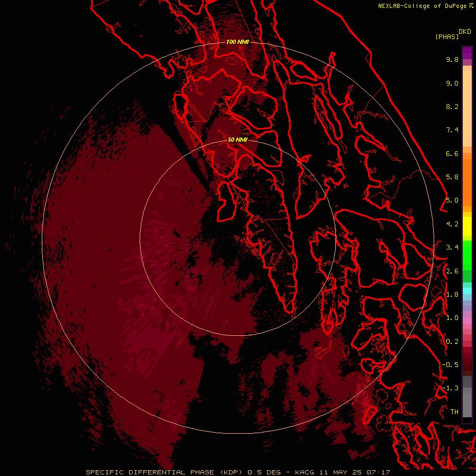The image size is (476, 476).
Task: Click the 100 NMI range ring label
Action: [237, 42]
